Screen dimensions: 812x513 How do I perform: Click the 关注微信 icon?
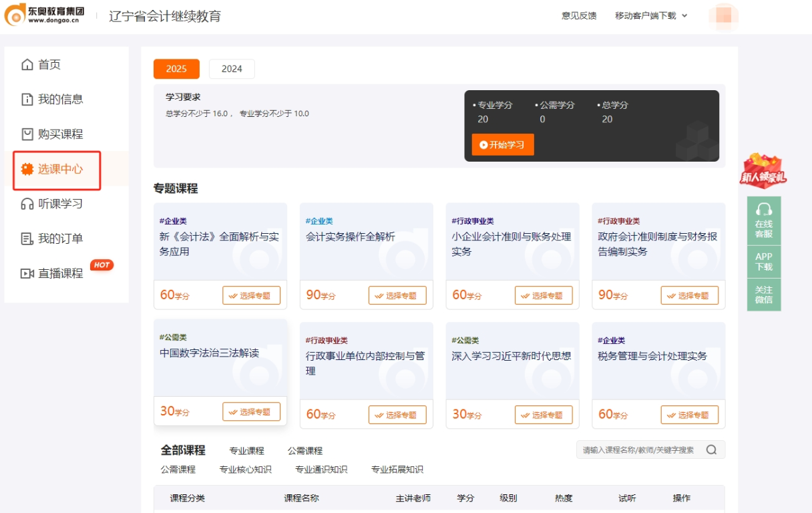pyautogui.click(x=763, y=292)
